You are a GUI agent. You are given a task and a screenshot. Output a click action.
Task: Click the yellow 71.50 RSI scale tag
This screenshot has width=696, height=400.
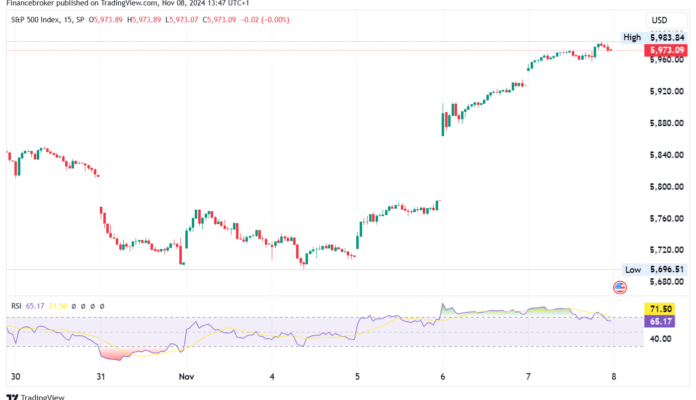click(660, 309)
